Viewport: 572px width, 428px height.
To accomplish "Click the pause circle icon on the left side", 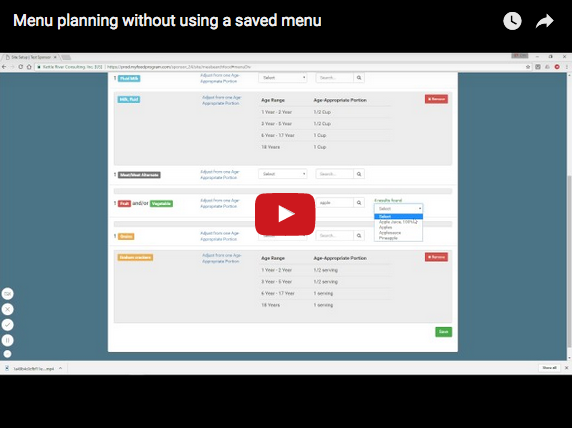I will pyautogui.click(x=7, y=340).
